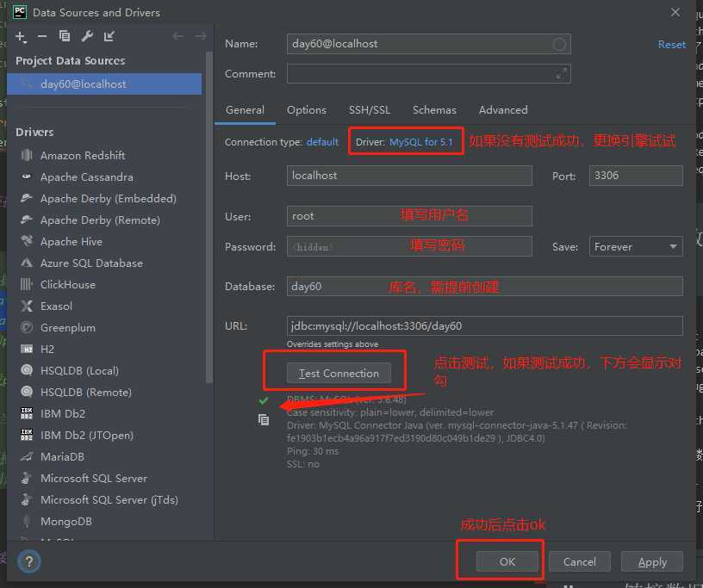Focus the URL input field
Image resolution: width=703 pixels, height=588 pixels.
click(x=485, y=325)
